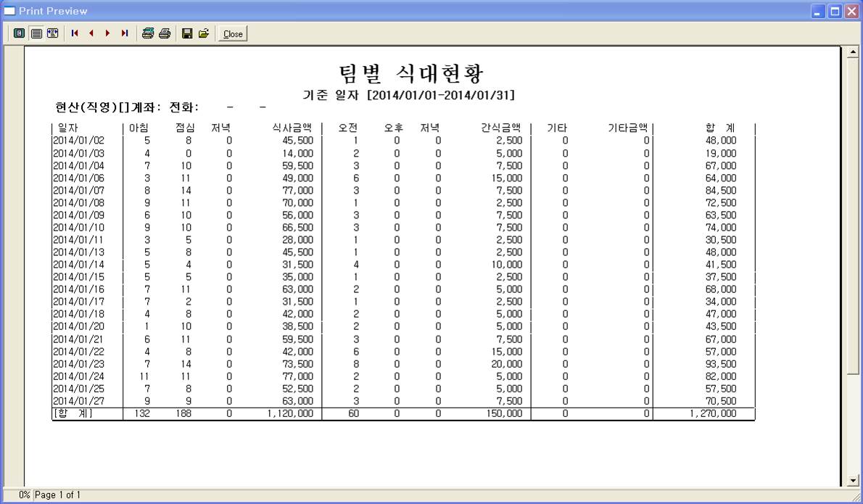Click the [합 계] total row label

pyautogui.click(x=73, y=413)
